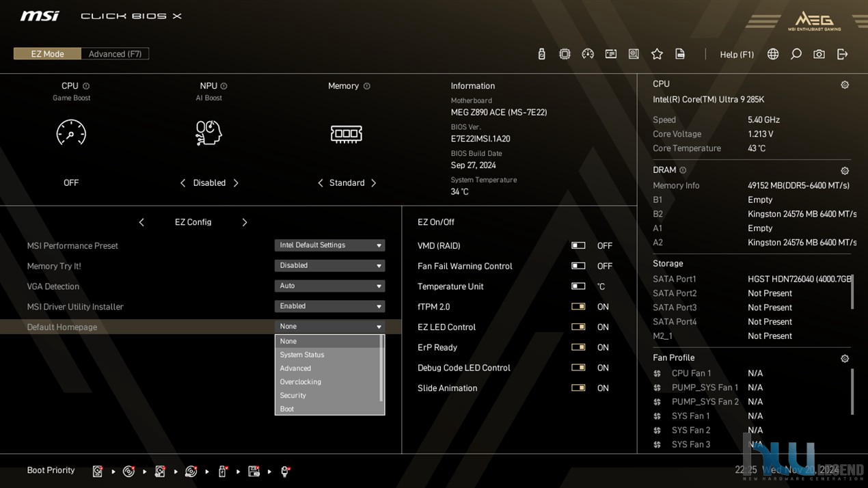The image size is (868, 488).
Task: Open the Favorites star icon
Action: (x=657, y=54)
